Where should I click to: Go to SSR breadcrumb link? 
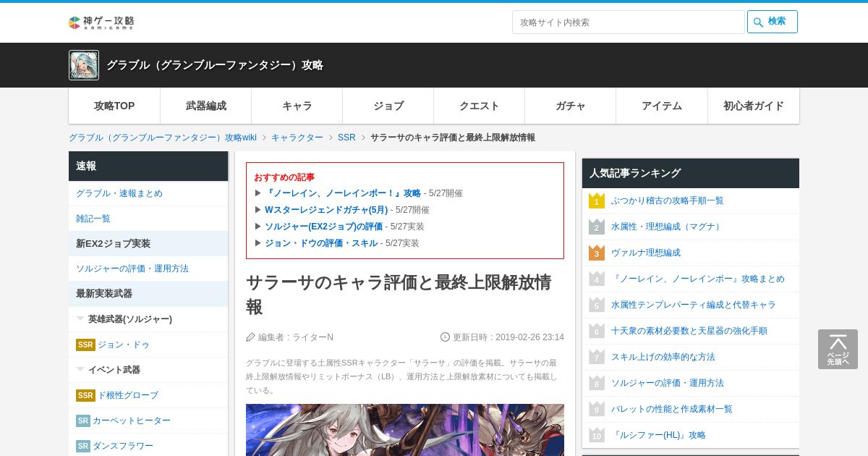coord(346,138)
